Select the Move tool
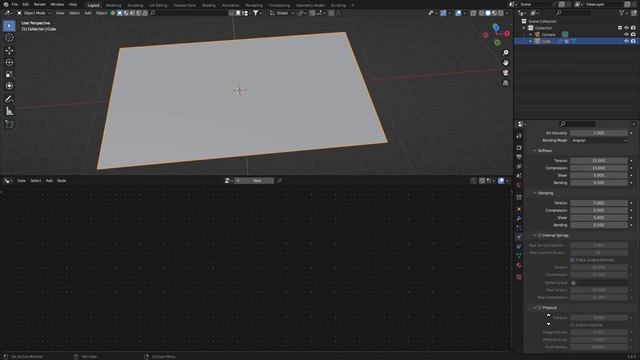 click(9, 50)
